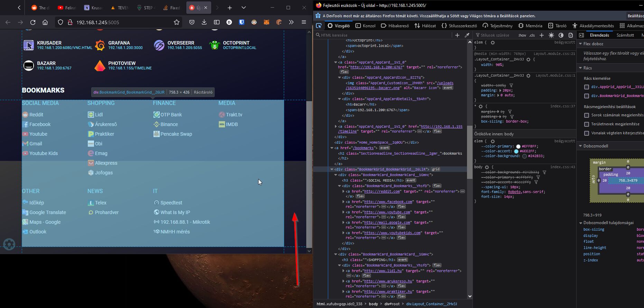
Task: Collapse the a href=/bookmarks node
Action: point(332,148)
